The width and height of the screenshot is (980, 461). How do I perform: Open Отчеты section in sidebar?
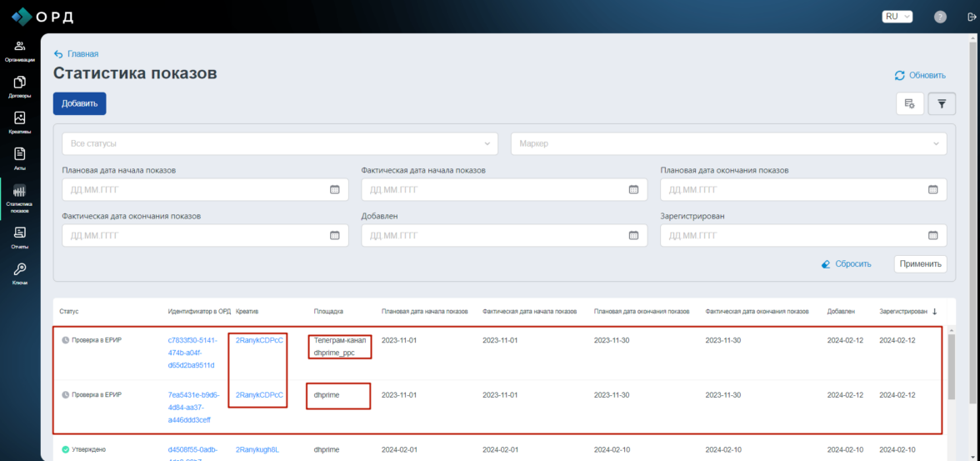click(20, 238)
